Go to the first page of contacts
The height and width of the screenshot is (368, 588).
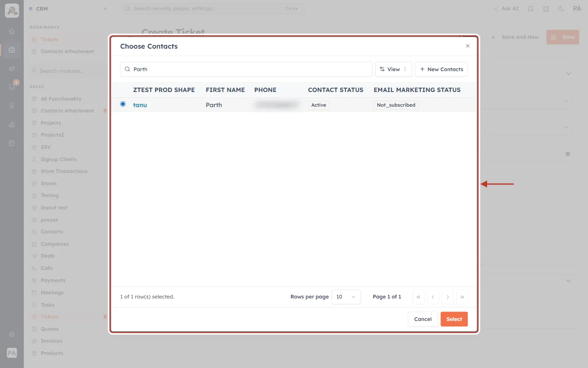419,297
